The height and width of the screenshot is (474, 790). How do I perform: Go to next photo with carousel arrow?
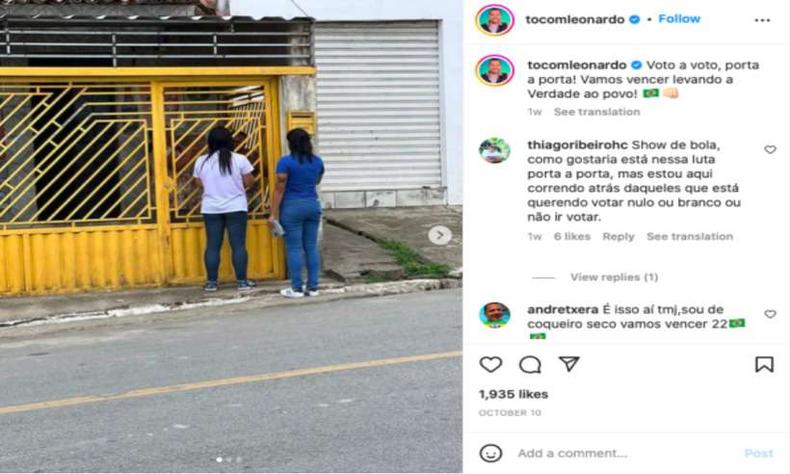coord(440,235)
